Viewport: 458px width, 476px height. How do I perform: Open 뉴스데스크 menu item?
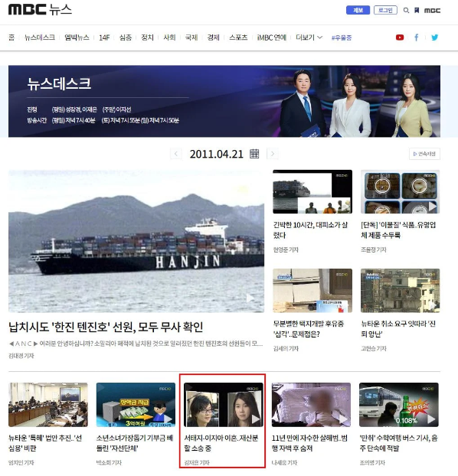[x=40, y=37]
